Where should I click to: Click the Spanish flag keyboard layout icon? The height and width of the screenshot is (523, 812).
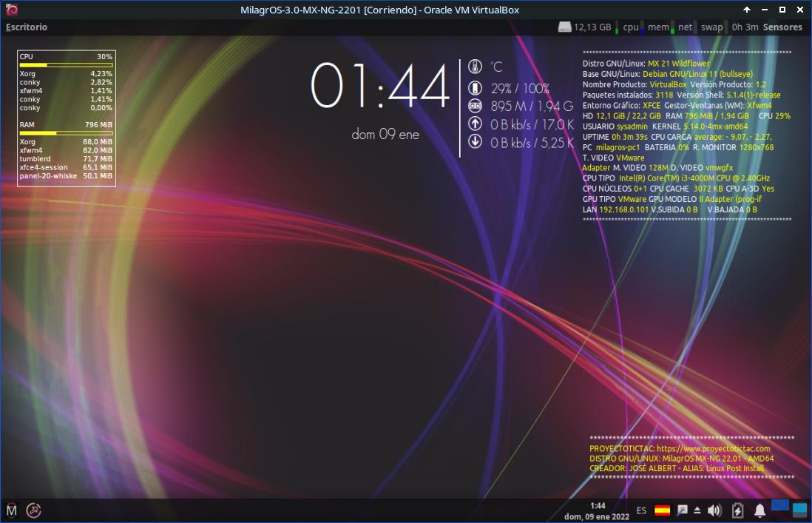[663, 510]
